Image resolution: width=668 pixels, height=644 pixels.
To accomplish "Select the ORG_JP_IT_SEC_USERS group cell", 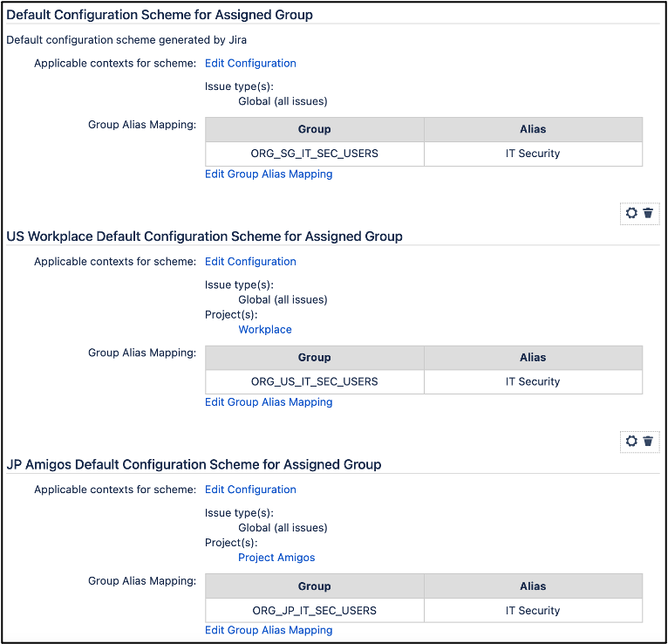I will pyautogui.click(x=314, y=611).
